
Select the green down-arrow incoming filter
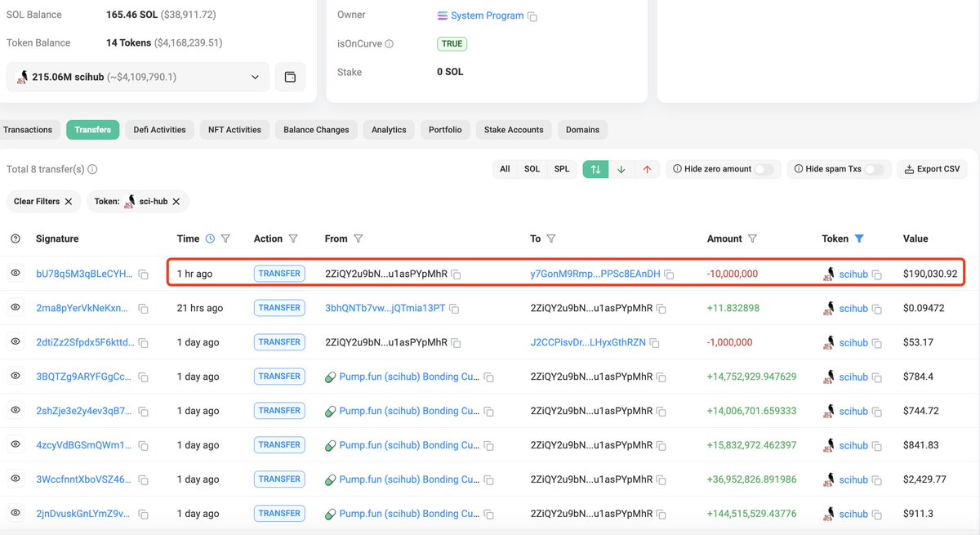(621, 168)
